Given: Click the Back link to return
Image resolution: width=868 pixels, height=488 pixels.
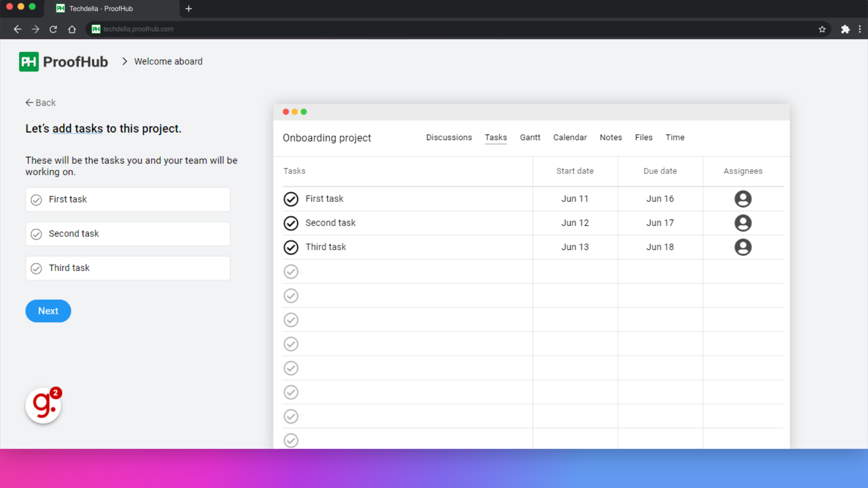Looking at the screenshot, I should click(x=41, y=103).
